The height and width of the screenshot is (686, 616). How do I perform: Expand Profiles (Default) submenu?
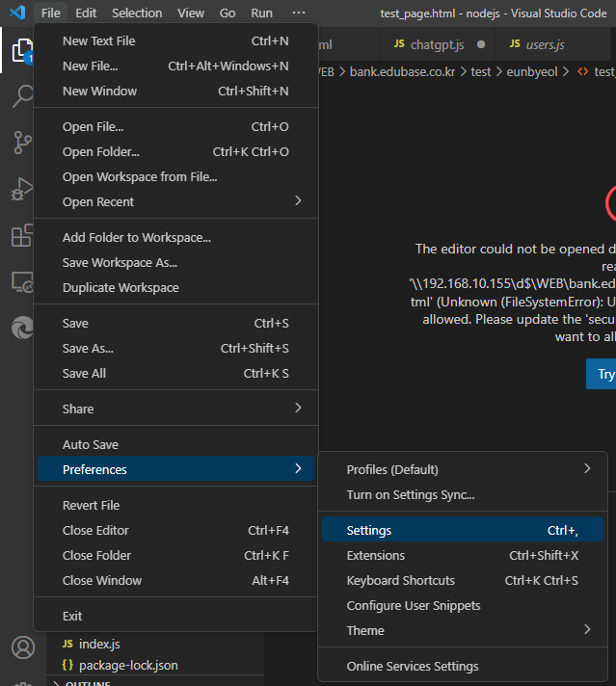click(x=463, y=469)
